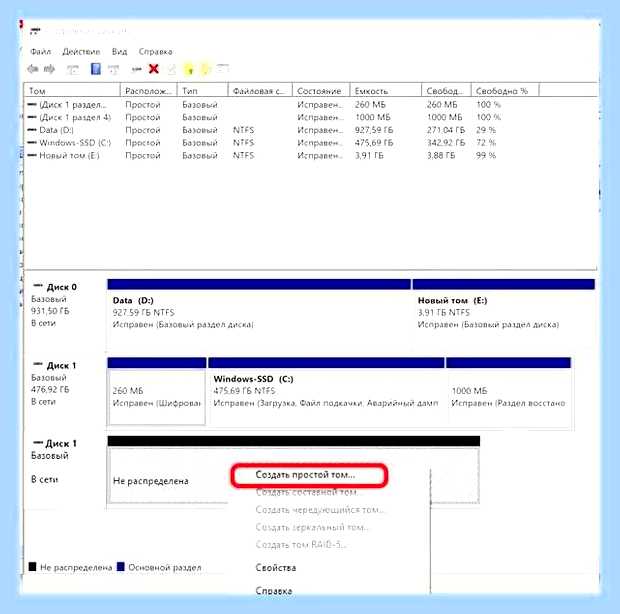Click the black Не распределена legend swatch

click(33, 567)
